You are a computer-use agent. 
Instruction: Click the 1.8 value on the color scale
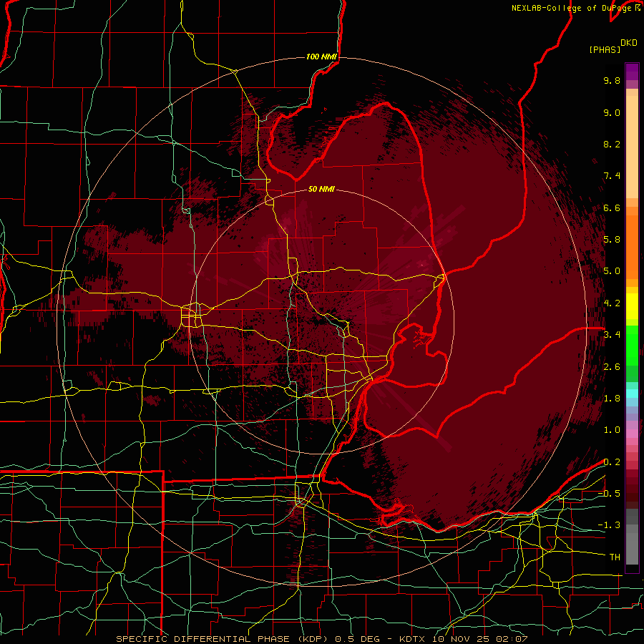[x=612, y=399]
